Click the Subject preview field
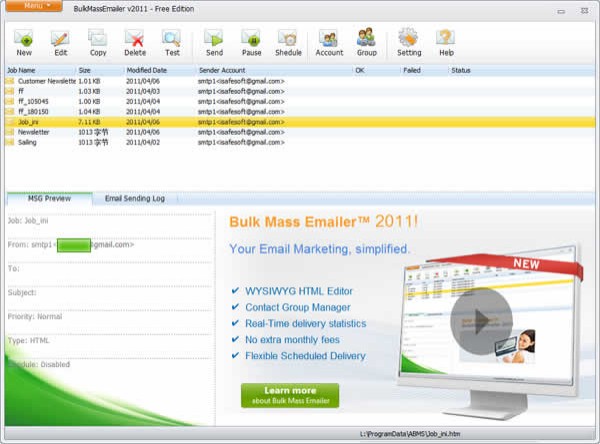This screenshot has height=444, width=600. point(22,292)
